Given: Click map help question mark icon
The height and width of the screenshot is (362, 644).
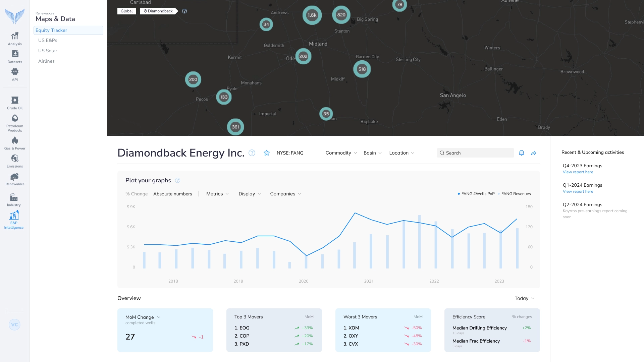Looking at the screenshot, I should (x=184, y=11).
